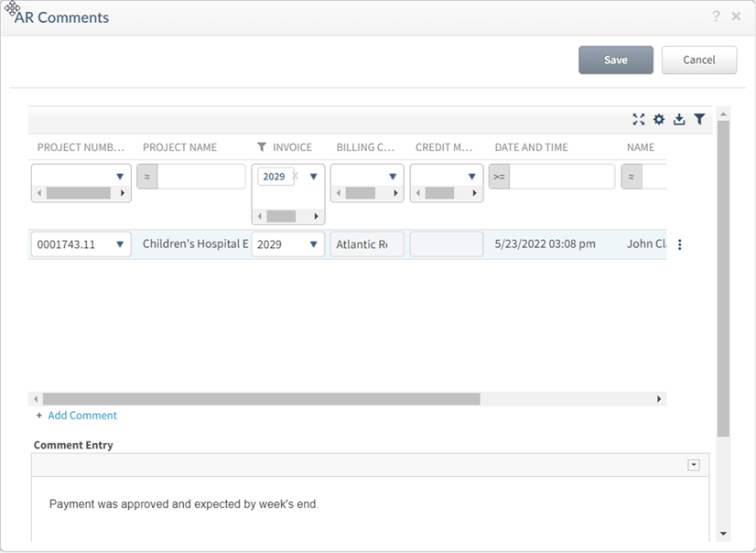Sort by Project Number column header
This screenshot has width=756, height=553.
pyautogui.click(x=81, y=147)
